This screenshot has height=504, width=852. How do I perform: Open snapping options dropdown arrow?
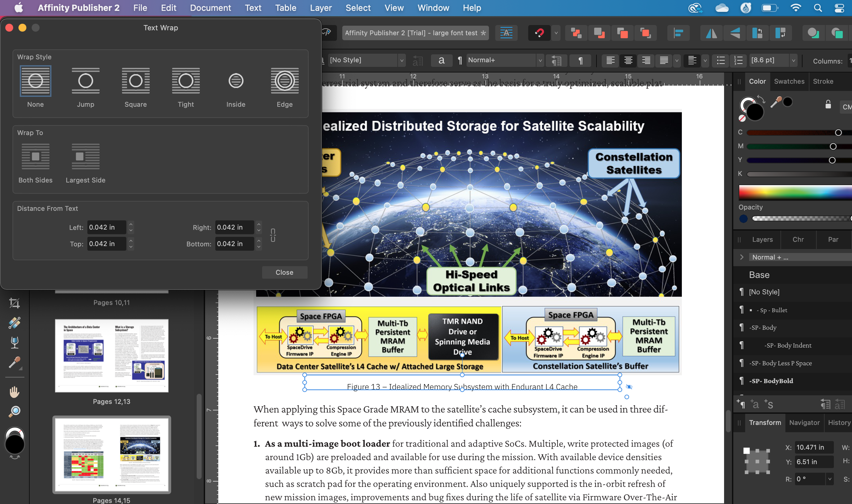pos(556,33)
